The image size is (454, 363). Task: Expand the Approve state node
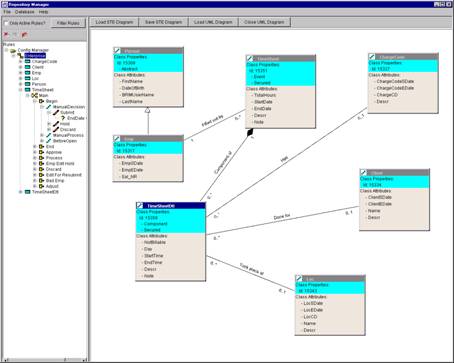[x=35, y=152]
